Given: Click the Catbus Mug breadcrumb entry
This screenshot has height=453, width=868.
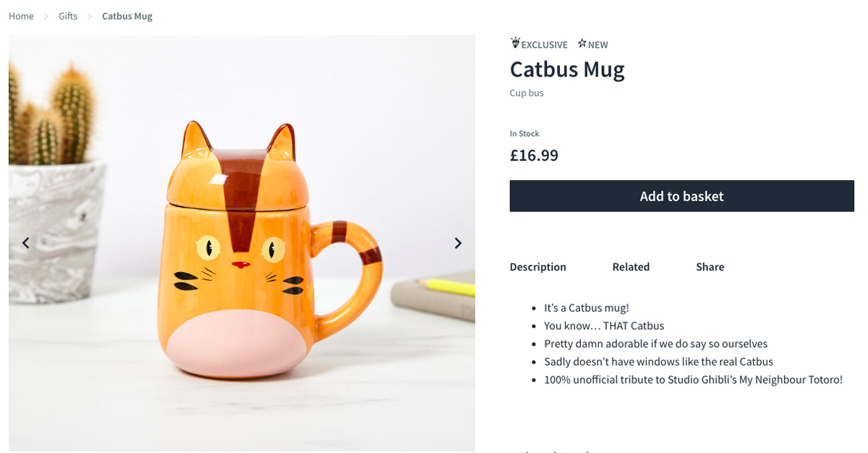Looking at the screenshot, I should pos(127,15).
